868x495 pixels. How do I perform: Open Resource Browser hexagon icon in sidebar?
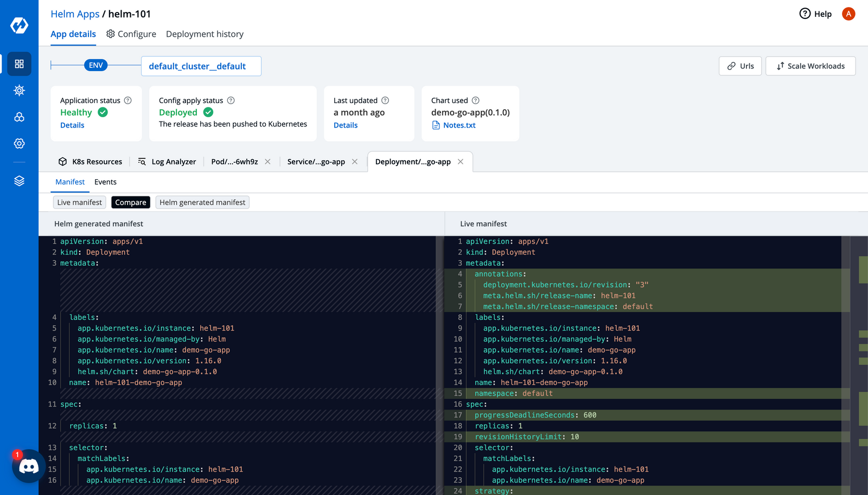19,117
